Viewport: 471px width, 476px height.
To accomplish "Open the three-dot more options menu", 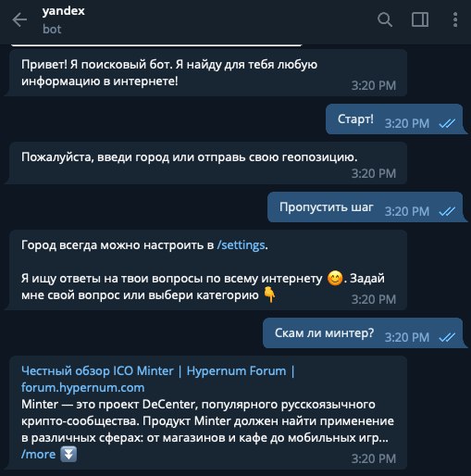I will [x=455, y=19].
